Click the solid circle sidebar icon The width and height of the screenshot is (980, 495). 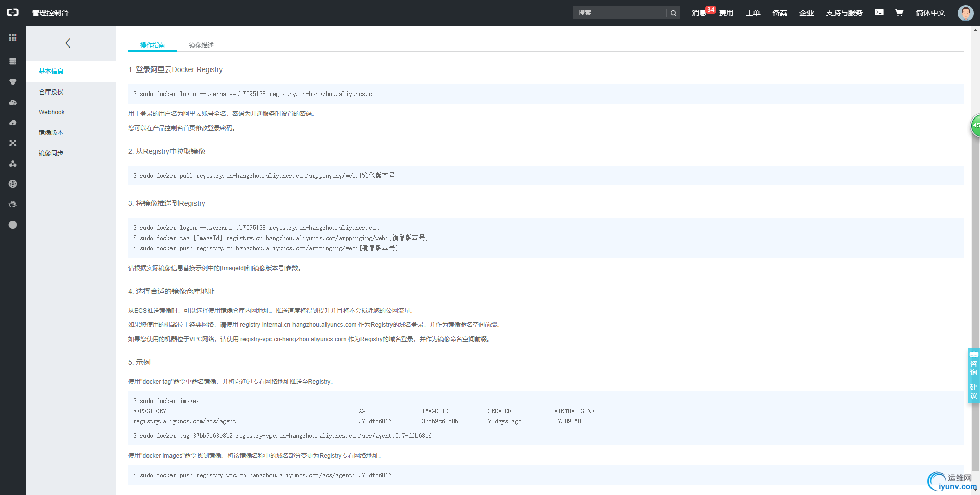[13, 225]
